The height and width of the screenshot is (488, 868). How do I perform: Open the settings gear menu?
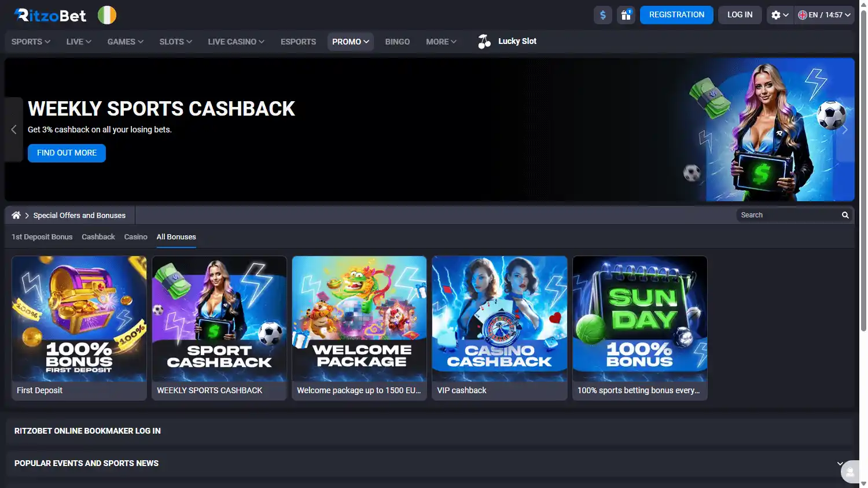coord(779,15)
